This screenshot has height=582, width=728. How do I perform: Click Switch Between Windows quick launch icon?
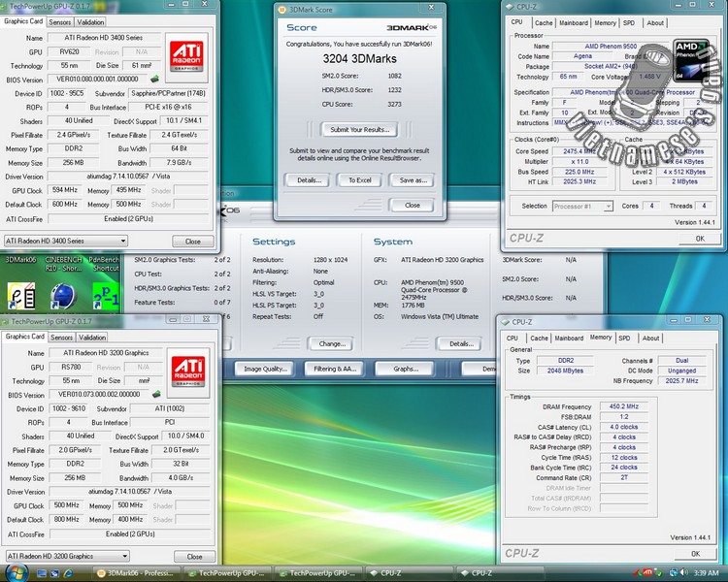click(54, 573)
